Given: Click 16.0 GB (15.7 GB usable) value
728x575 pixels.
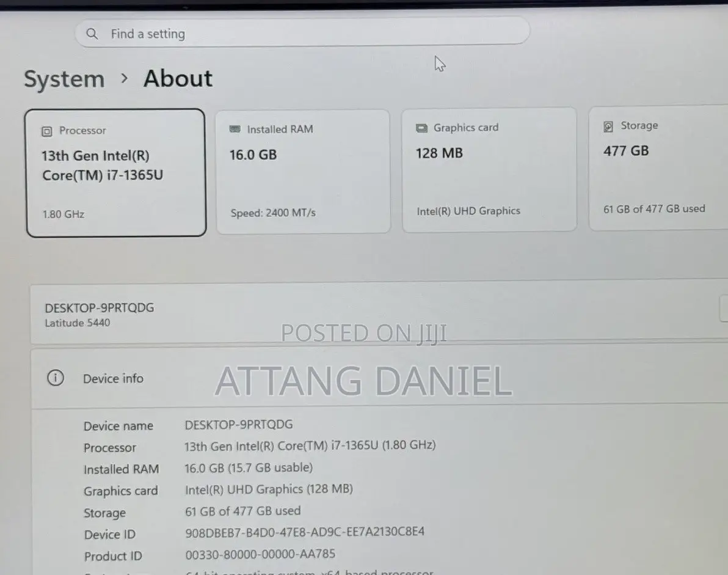Looking at the screenshot, I should click(249, 467).
